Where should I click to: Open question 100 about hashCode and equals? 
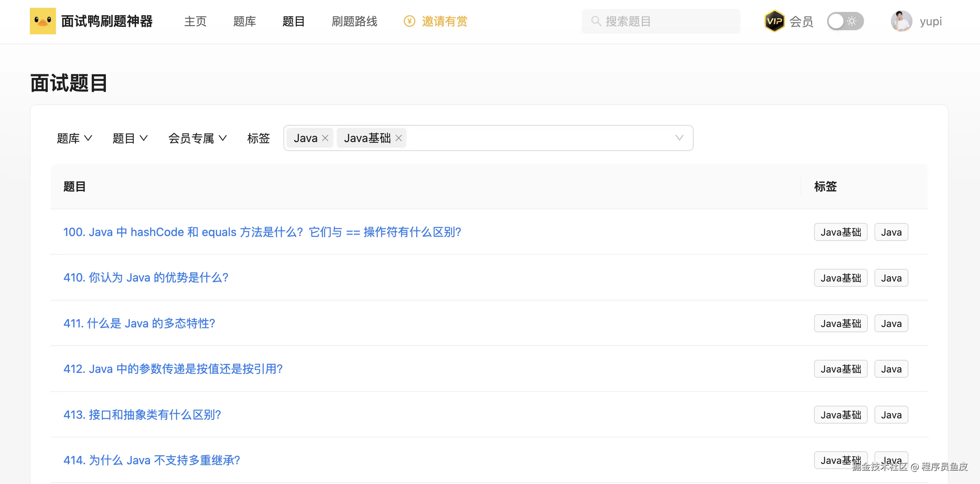(x=262, y=232)
